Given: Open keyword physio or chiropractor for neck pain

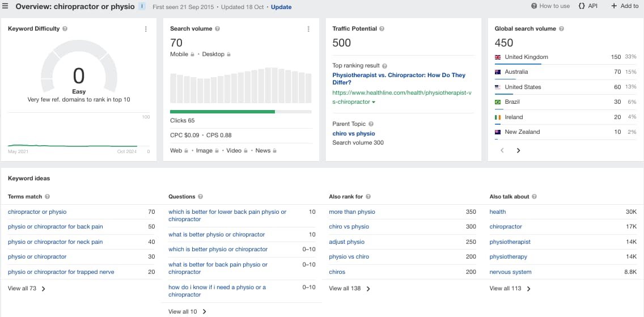Looking at the screenshot, I should tap(56, 242).
